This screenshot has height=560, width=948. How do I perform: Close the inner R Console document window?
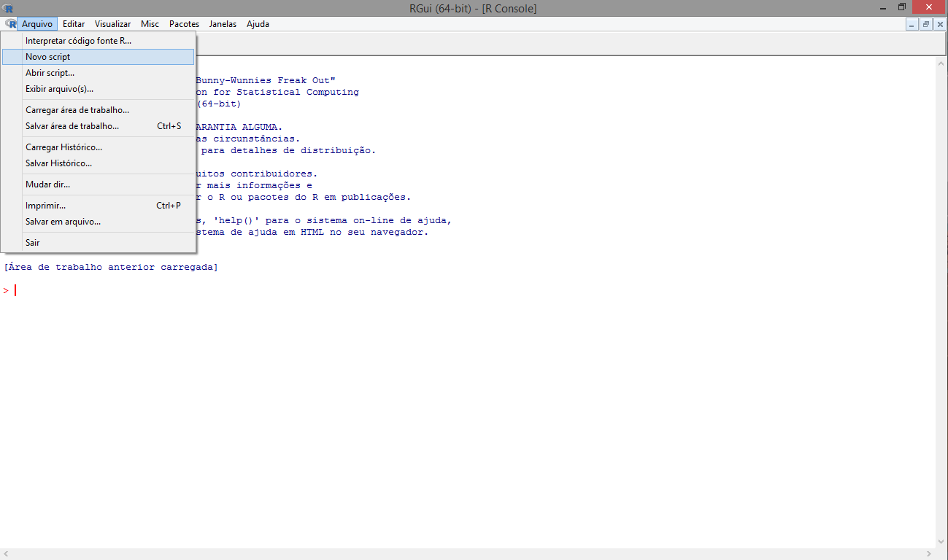click(940, 24)
